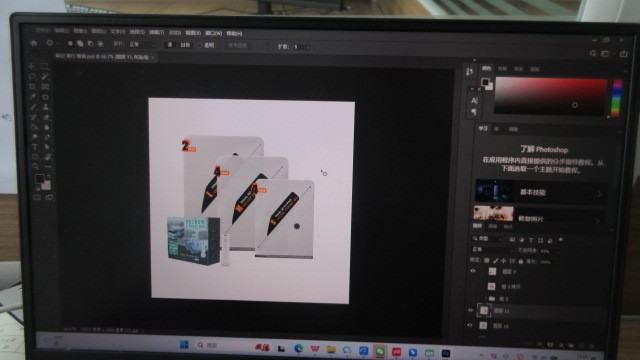Click the rainbow hue slider strip
This screenshot has width=640, height=360.
coord(617,98)
